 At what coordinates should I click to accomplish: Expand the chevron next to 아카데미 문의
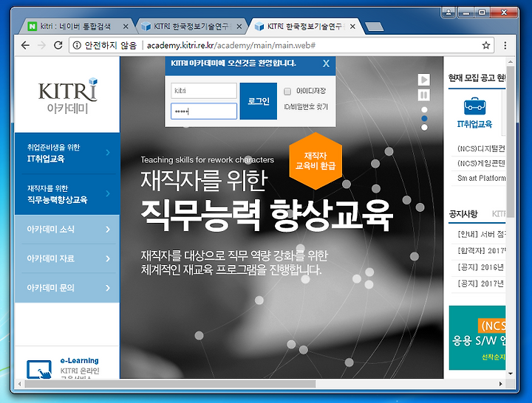point(108,288)
